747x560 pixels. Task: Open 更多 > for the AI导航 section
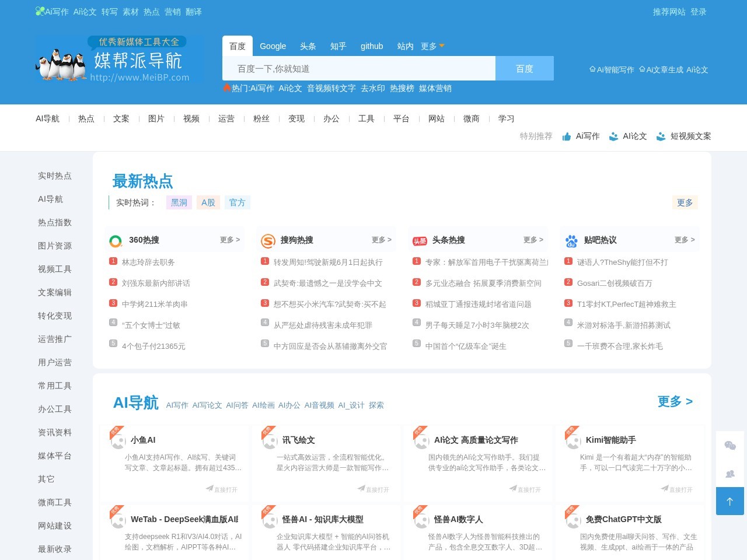pyautogui.click(x=675, y=402)
